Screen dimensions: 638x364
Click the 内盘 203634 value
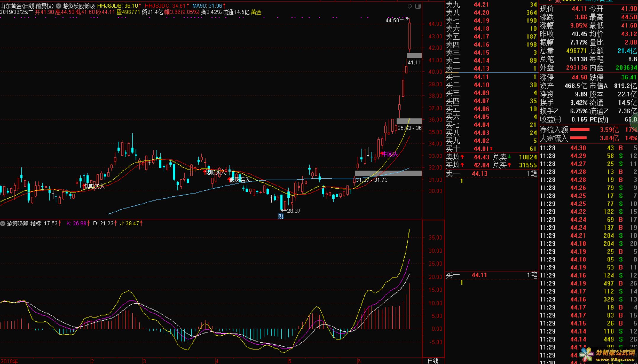(626, 68)
